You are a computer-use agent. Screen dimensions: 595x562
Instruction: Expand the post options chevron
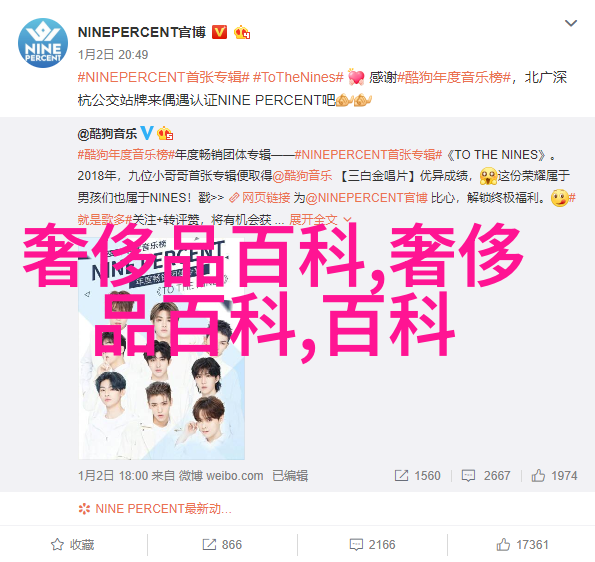point(571,23)
